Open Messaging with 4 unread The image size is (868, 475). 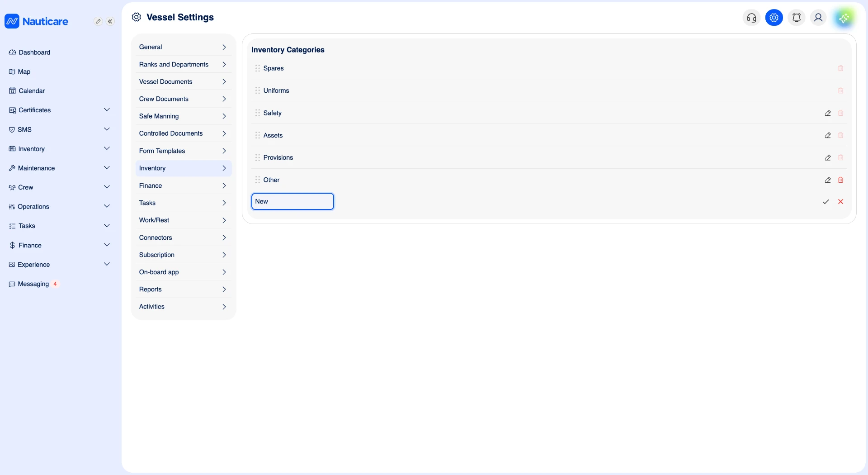click(x=33, y=284)
